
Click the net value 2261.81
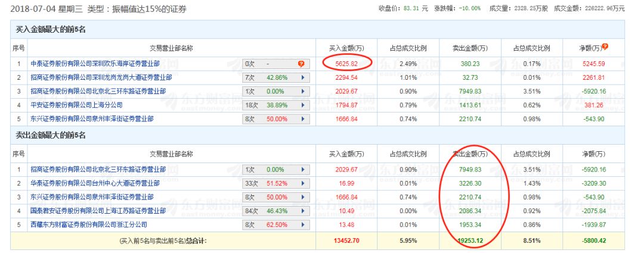[x=593, y=77]
